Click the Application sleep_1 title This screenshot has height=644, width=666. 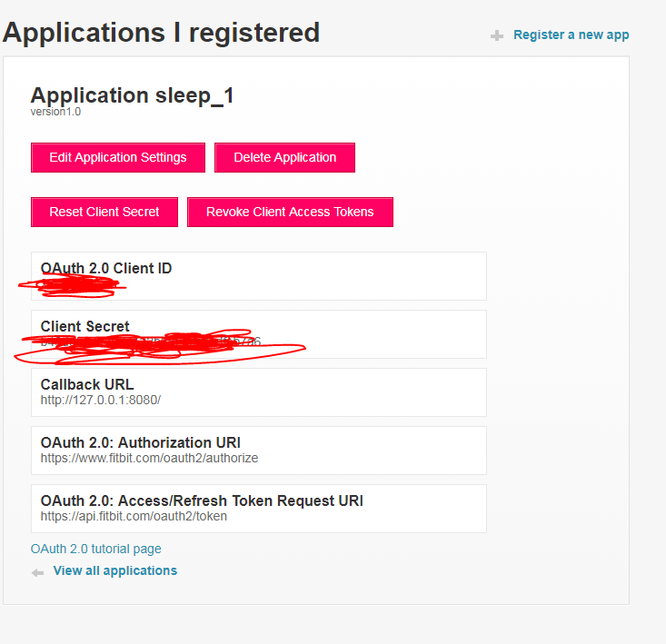(x=133, y=95)
